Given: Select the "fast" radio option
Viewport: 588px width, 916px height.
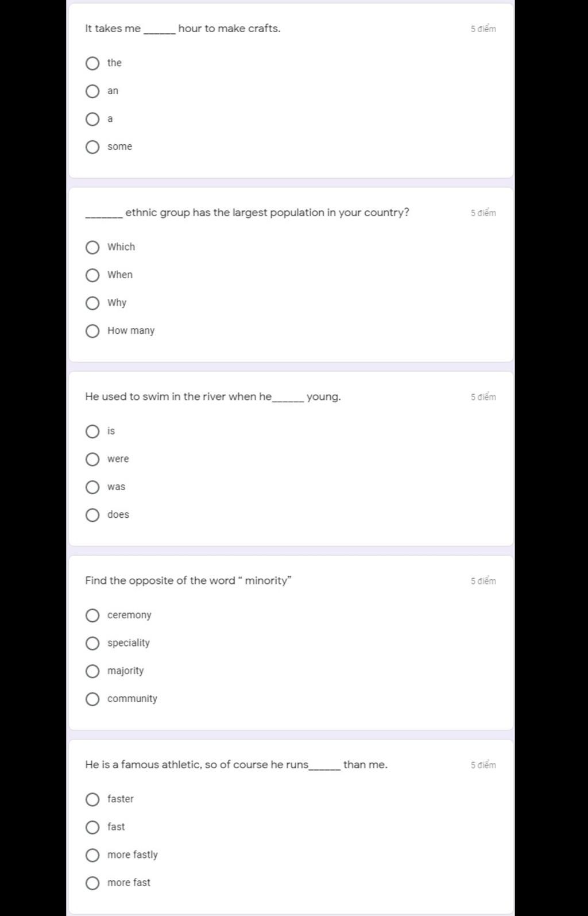Looking at the screenshot, I should pyautogui.click(x=92, y=828).
